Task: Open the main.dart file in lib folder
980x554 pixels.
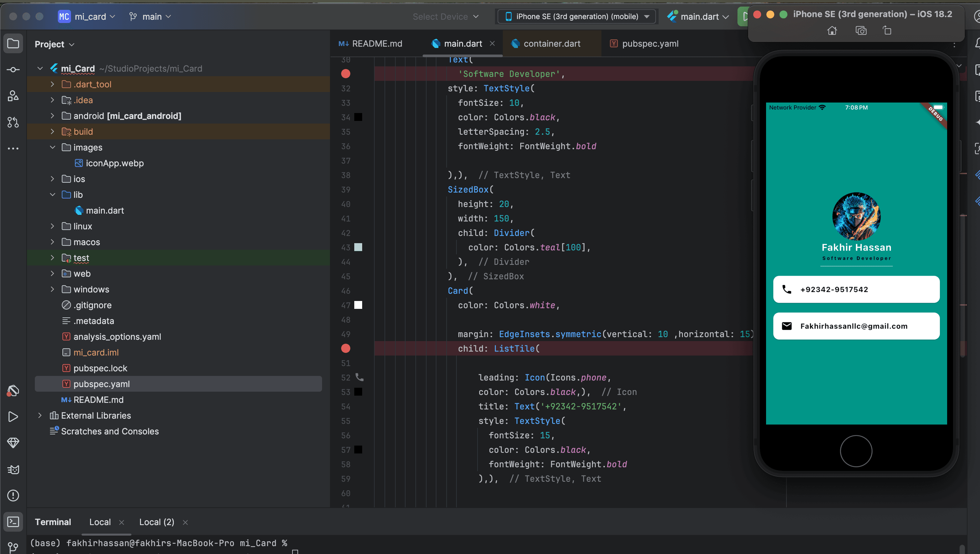Action: tap(105, 210)
